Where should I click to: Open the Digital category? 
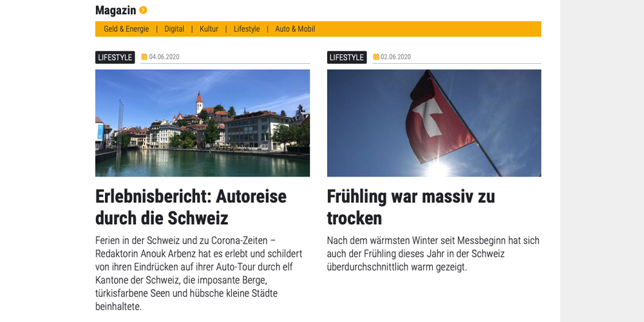pos(174,29)
